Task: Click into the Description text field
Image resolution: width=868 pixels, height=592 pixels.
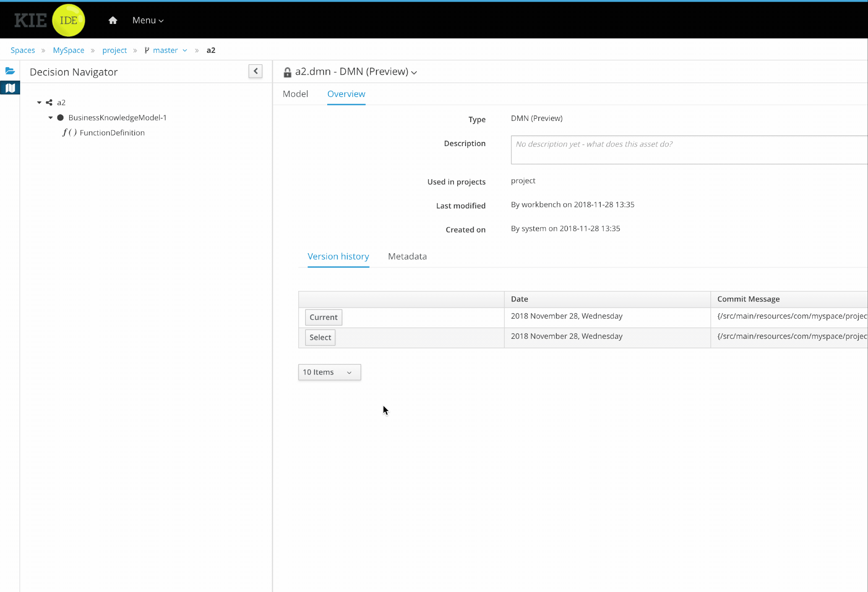Action: 688,150
